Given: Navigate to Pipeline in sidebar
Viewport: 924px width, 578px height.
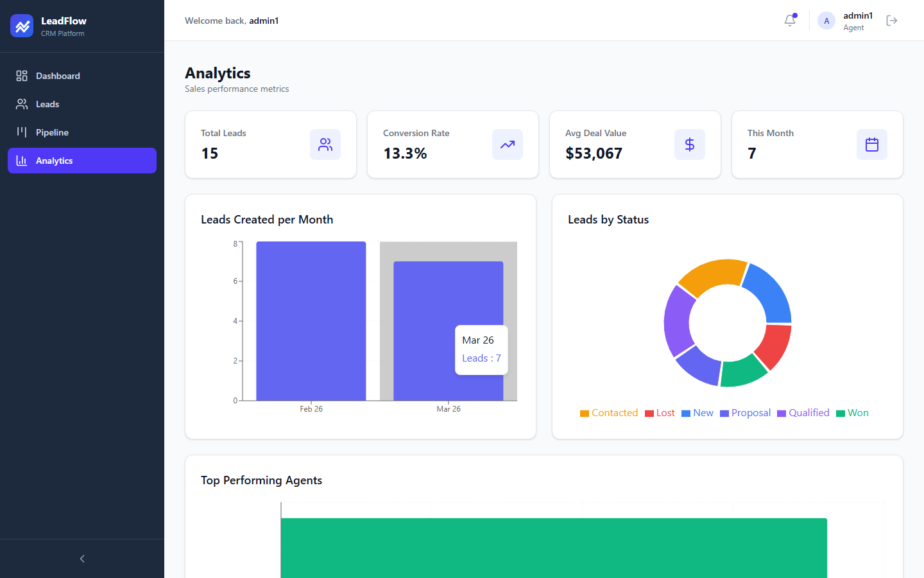Looking at the screenshot, I should click(x=52, y=132).
